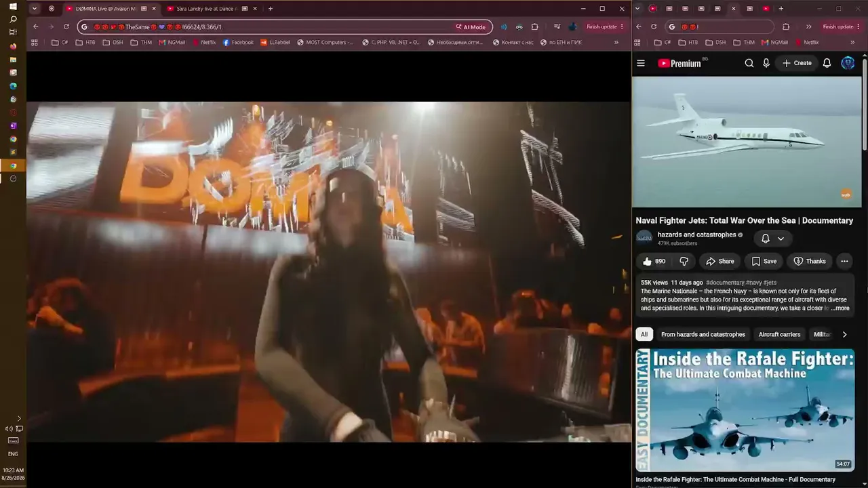Screen dimensions: 868x488
Task: Open media control icon in left toolbar
Action: tap(557, 26)
